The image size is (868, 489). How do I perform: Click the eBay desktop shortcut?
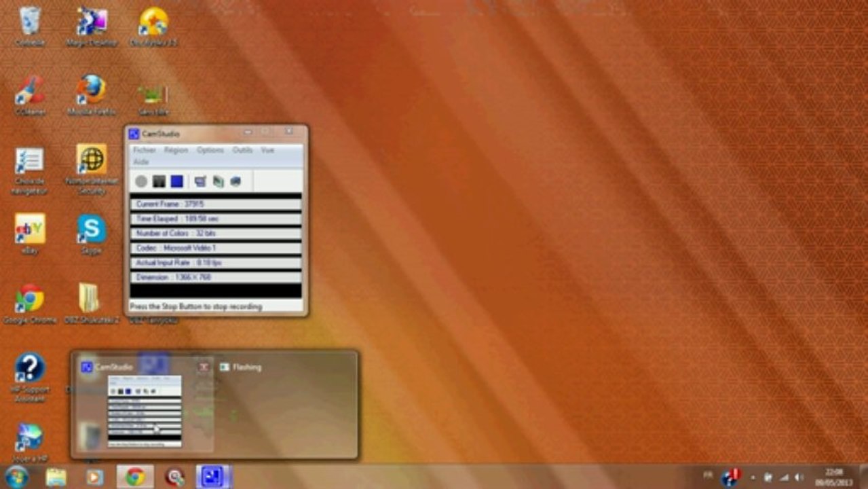click(x=30, y=234)
